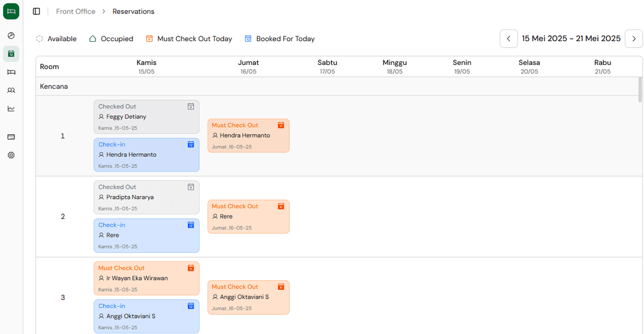This screenshot has height=334, width=644.
Task: Click Booked For Today legend calendar icon
Action: pyautogui.click(x=248, y=39)
